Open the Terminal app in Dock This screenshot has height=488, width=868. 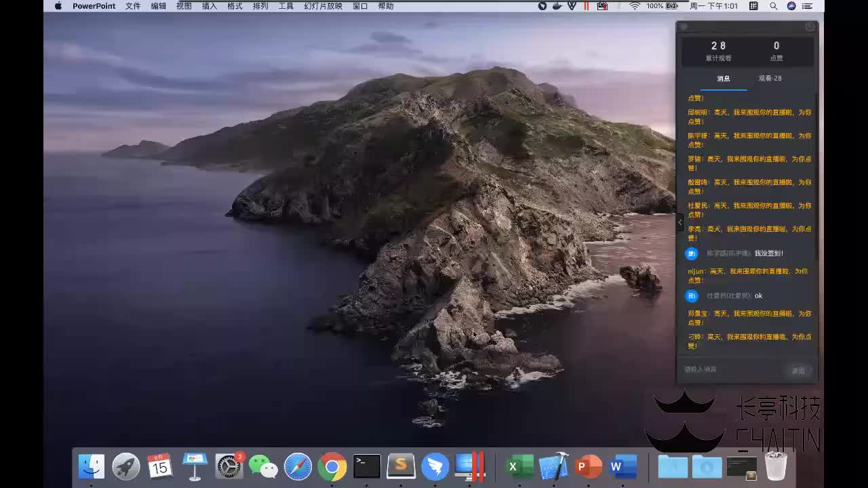[x=367, y=466]
